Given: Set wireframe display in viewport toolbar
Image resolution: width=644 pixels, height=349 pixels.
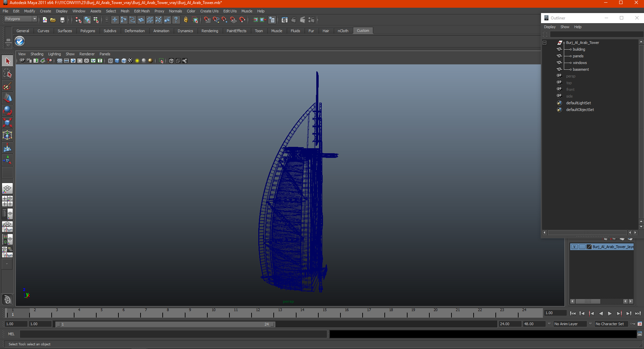Looking at the screenshot, I should point(110,61).
